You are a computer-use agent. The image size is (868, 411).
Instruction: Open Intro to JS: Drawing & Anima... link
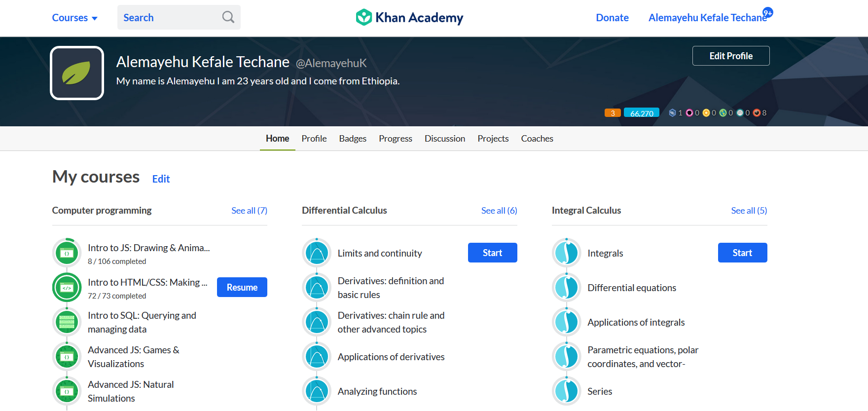pyautogui.click(x=149, y=248)
